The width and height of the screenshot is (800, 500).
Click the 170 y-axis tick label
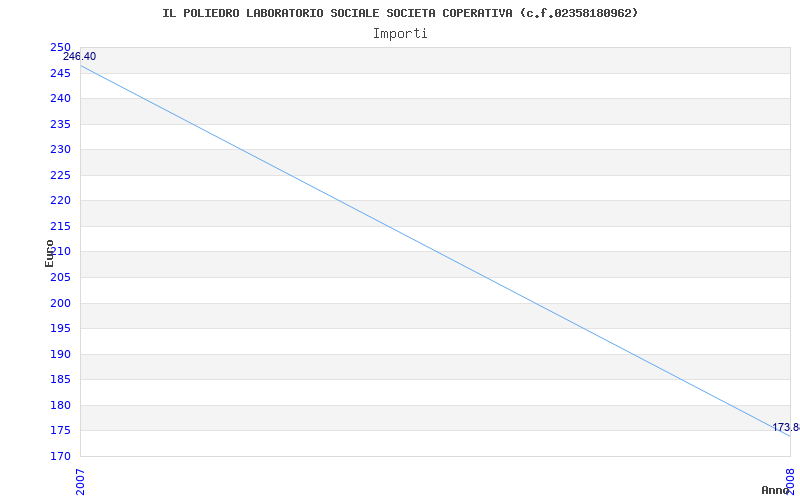[60, 456]
